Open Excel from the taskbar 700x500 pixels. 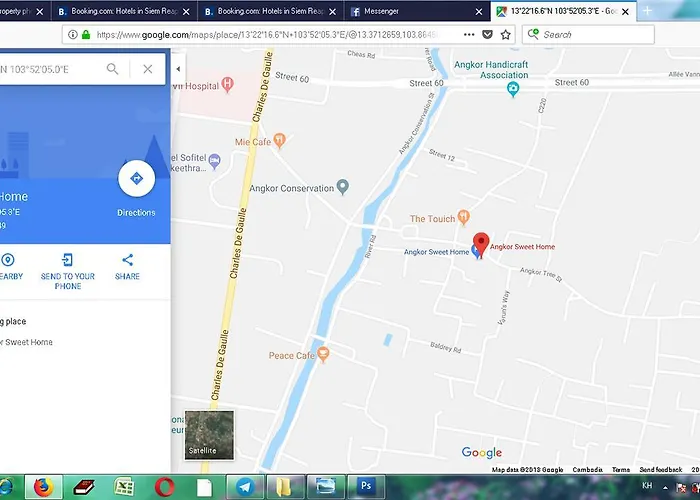(x=124, y=487)
